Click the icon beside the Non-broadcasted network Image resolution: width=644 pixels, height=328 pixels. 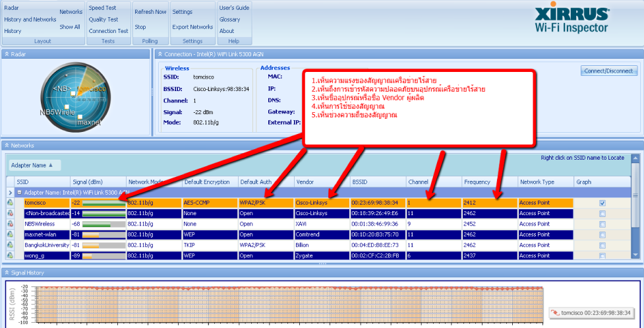[10, 213]
